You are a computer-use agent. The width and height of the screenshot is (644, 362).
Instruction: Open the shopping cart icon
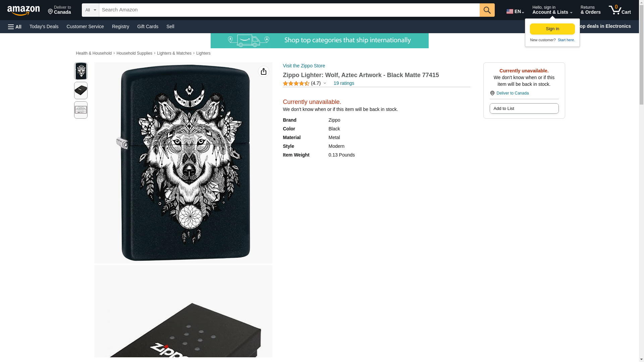[x=620, y=10]
